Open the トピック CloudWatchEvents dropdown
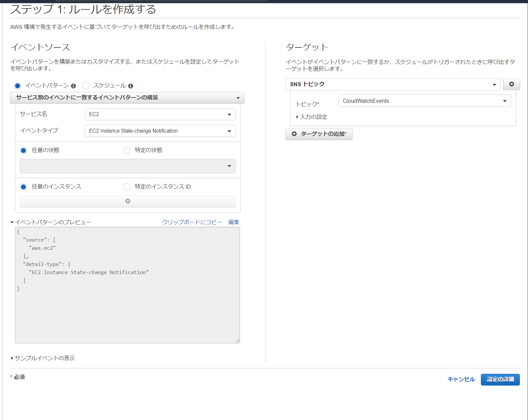Viewport: 528px width, 420px height. point(424,101)
